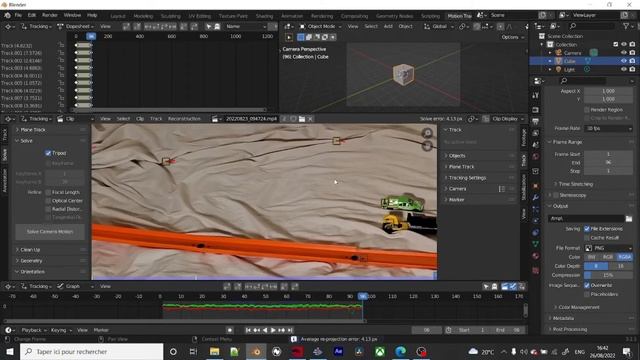Click camera preset icon in Camera panel
This screenshot has width=640, height=360.
click(502, 189)
